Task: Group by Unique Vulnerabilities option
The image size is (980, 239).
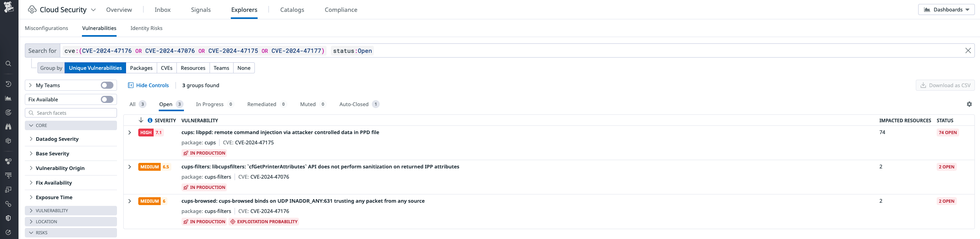Action: tap(95, 68)
